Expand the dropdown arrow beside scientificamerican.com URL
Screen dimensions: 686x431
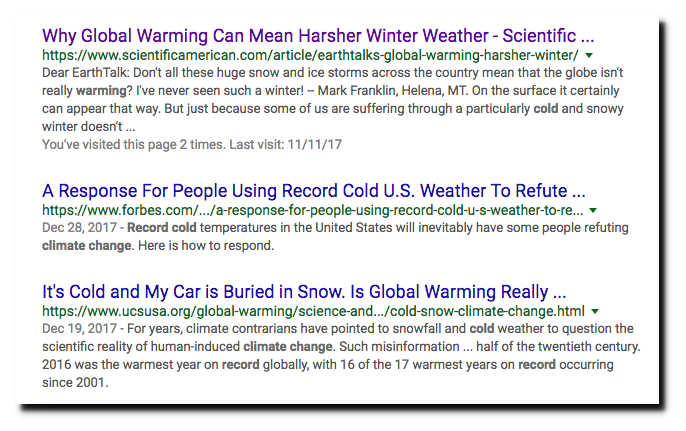click(x=589, y=55)
